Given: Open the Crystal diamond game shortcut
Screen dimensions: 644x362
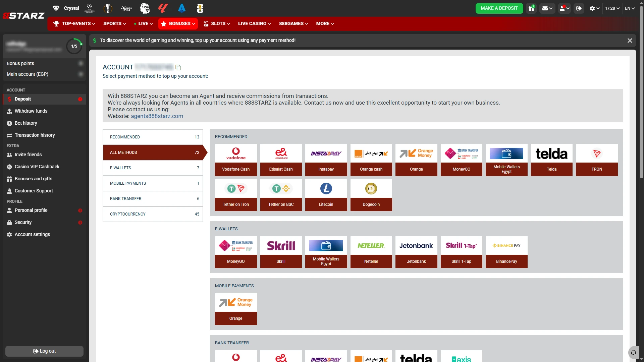Looking at the screenshot, I should (66, 8).
